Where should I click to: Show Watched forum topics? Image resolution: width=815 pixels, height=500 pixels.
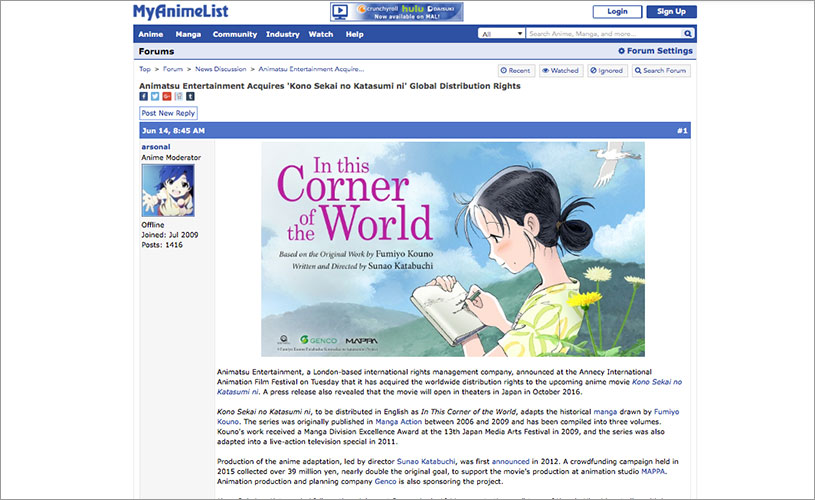point(560,71)
